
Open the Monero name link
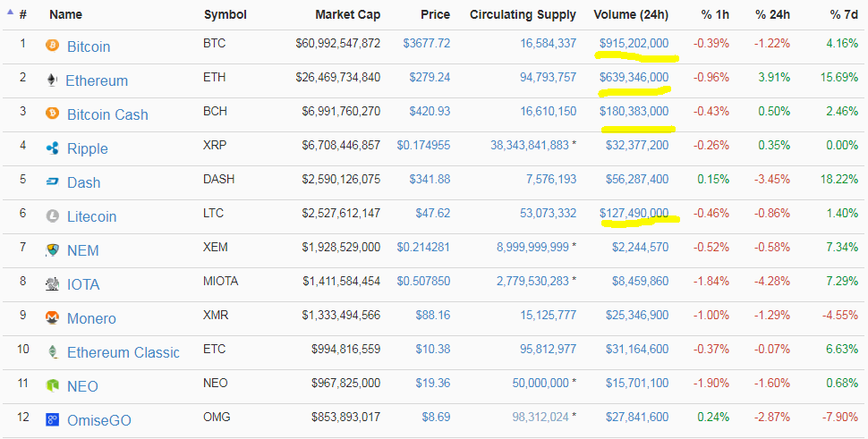pos(92,318)
